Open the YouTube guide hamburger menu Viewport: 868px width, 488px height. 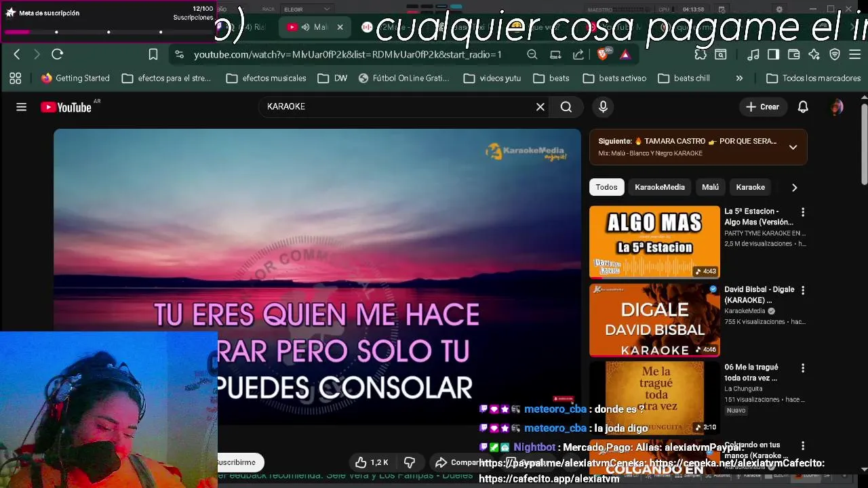tap(22, 107)
